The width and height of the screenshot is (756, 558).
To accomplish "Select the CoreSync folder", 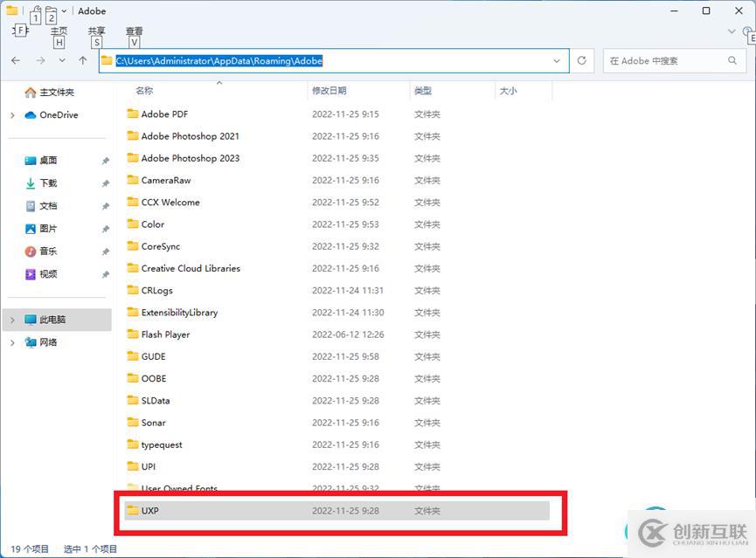I will [x=161, y=246].
